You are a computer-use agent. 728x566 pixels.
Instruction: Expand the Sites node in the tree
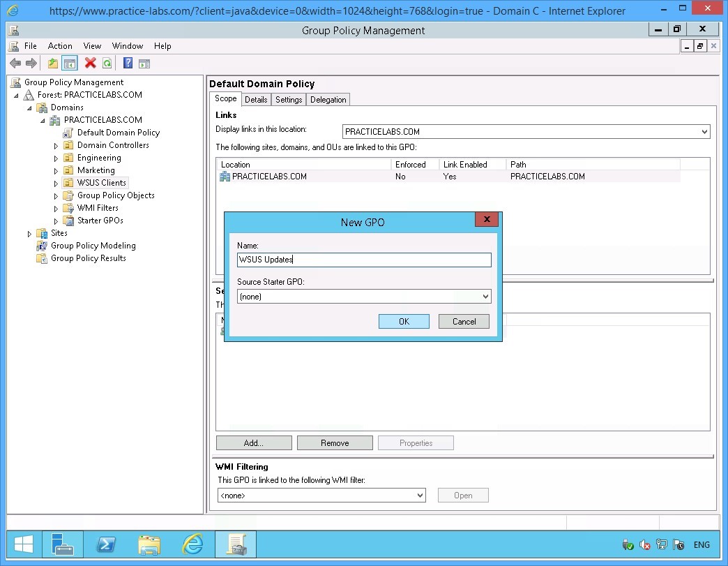29,234
